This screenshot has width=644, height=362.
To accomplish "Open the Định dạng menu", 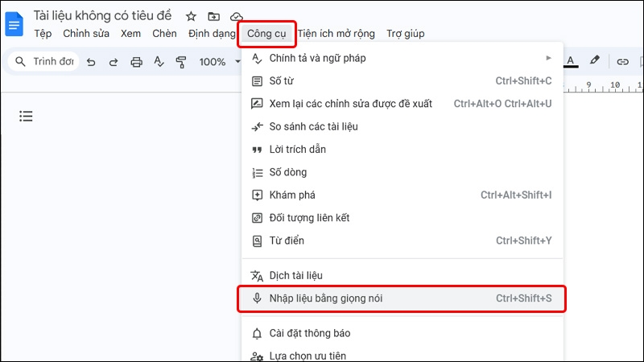I will [212, 34].
